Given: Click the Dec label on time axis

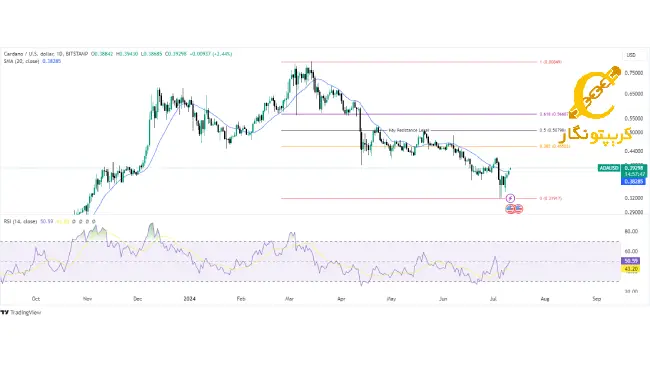Looking at the screenshot, I should [x=138, y=299].
